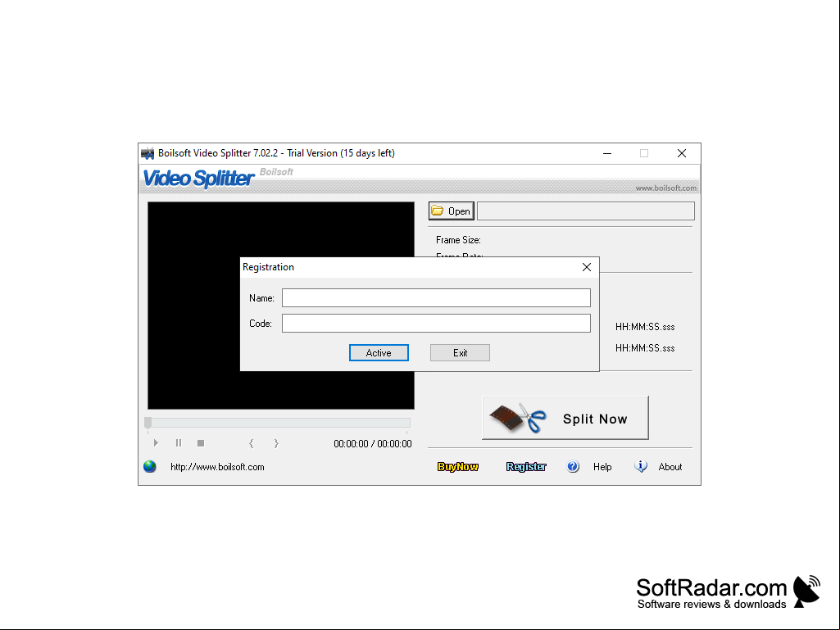Click the Split Now button
The height and width of the screenshot is (630, 840).
pos(565,419)
